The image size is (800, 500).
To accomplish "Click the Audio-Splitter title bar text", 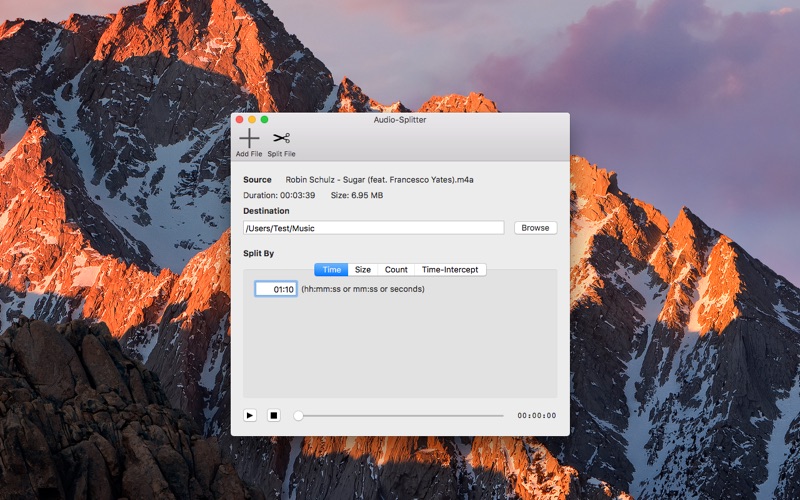I will [400, 119].
